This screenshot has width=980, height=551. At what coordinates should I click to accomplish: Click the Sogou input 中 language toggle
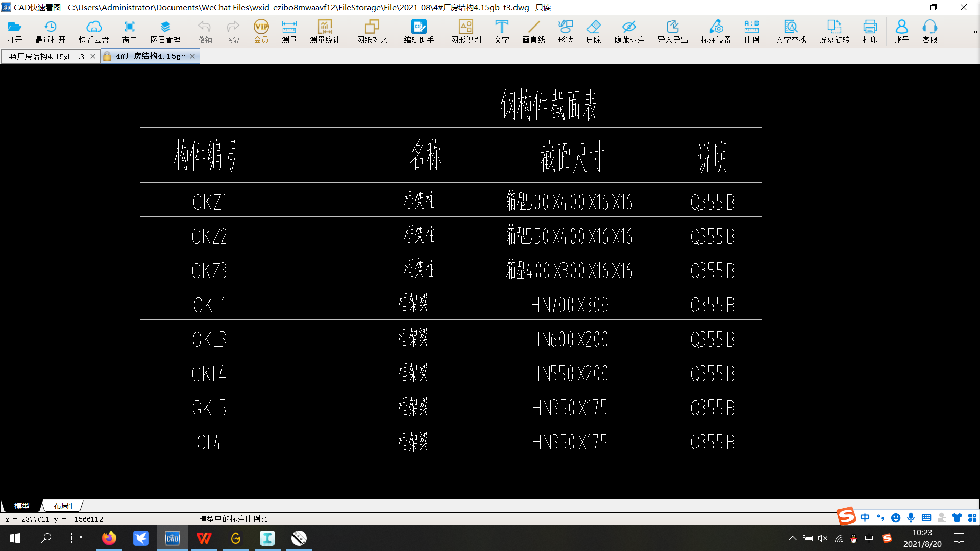(x=865, y=517)
